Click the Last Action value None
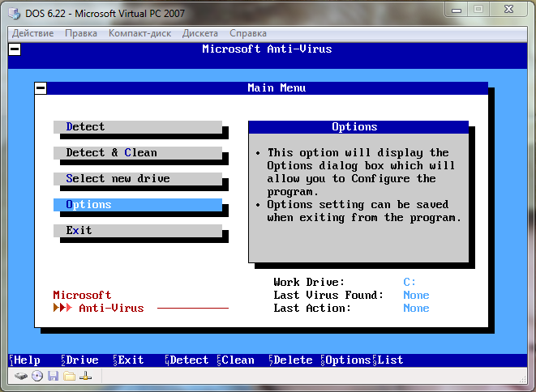 (416, 308)
